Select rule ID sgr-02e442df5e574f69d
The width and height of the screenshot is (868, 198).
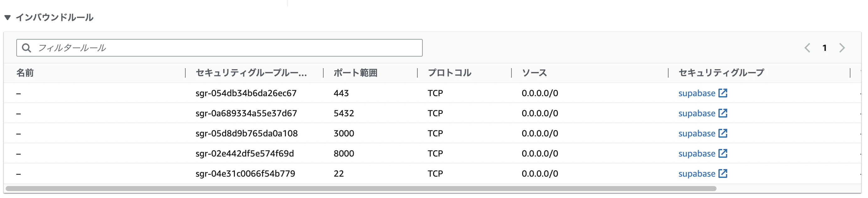pos(245,154)
